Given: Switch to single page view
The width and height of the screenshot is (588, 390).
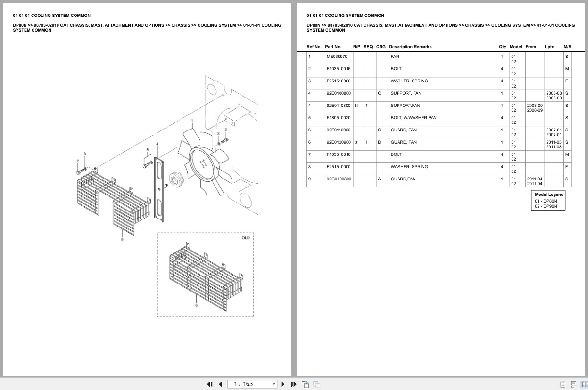Looking at the screenshot, I should (563, 384).
